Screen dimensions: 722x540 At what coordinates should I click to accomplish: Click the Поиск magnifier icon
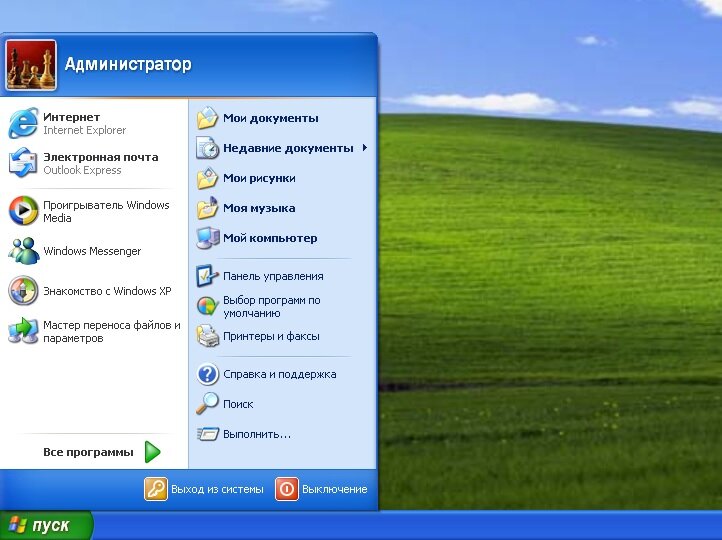tap(208, 403)
